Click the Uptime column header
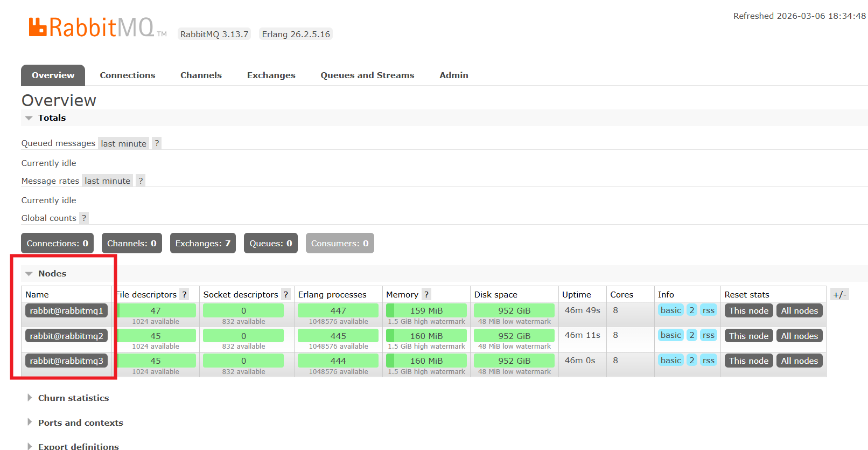Viewport: 868px width, 450px height. [577, 294]
